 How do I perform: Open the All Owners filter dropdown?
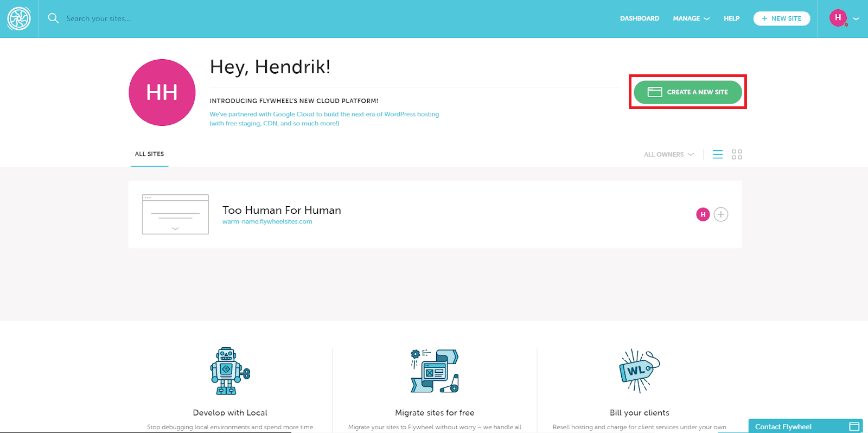668,155
